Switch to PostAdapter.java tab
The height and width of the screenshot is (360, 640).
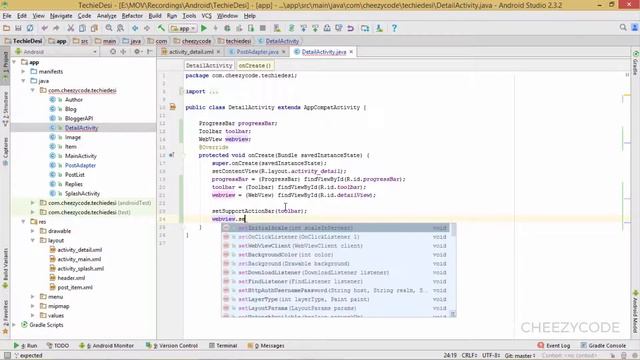click(258, 52)
